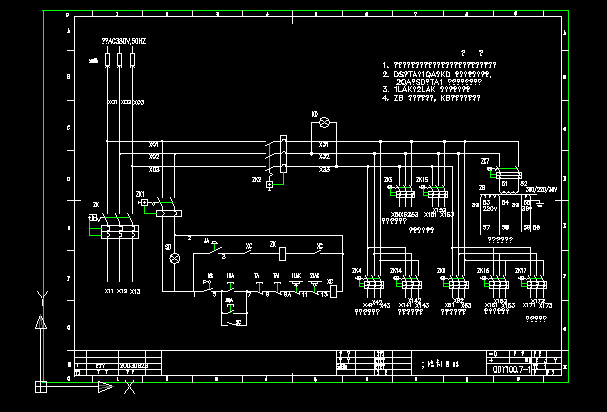Click the X11 terminal label
The width and height of the screenshot is (607, 412).
pos(109,291)
